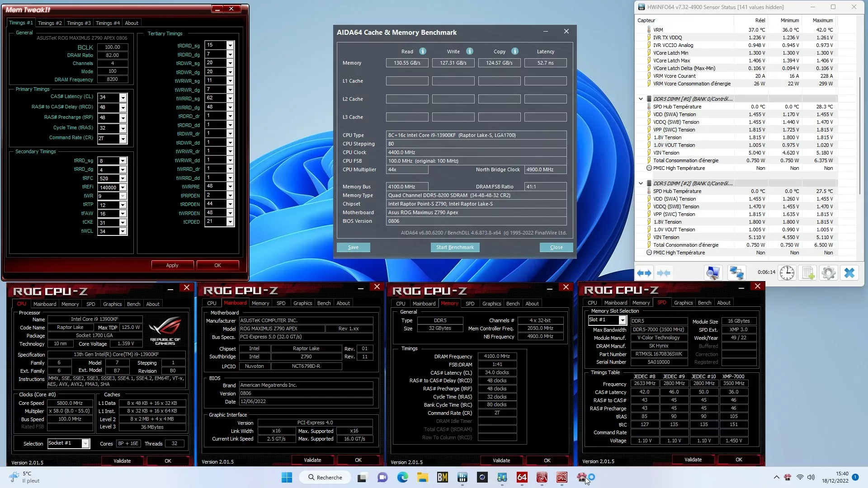Click the BCLK value field
This screenshot has width=868, height=488.
[113, 47]
